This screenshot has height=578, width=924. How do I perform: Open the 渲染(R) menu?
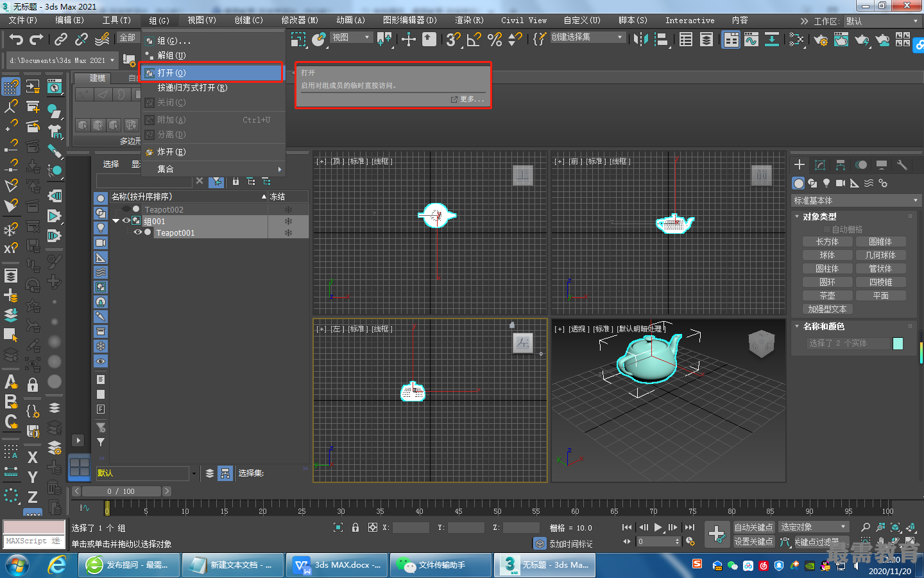point(469,21)
